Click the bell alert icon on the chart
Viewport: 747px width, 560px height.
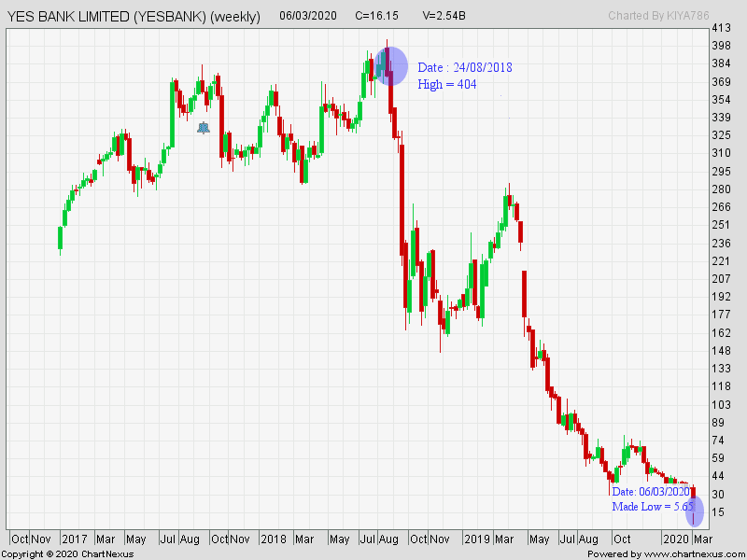(204, 128)
